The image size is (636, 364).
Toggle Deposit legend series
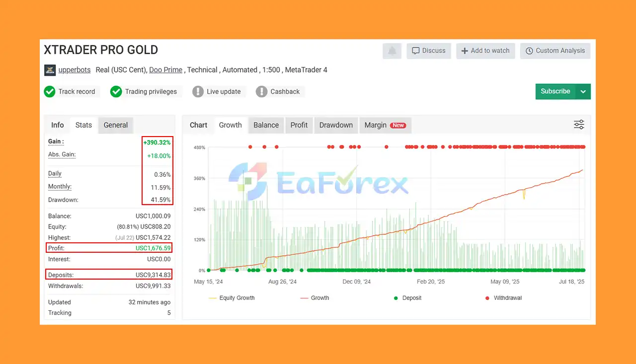point(407,298)
